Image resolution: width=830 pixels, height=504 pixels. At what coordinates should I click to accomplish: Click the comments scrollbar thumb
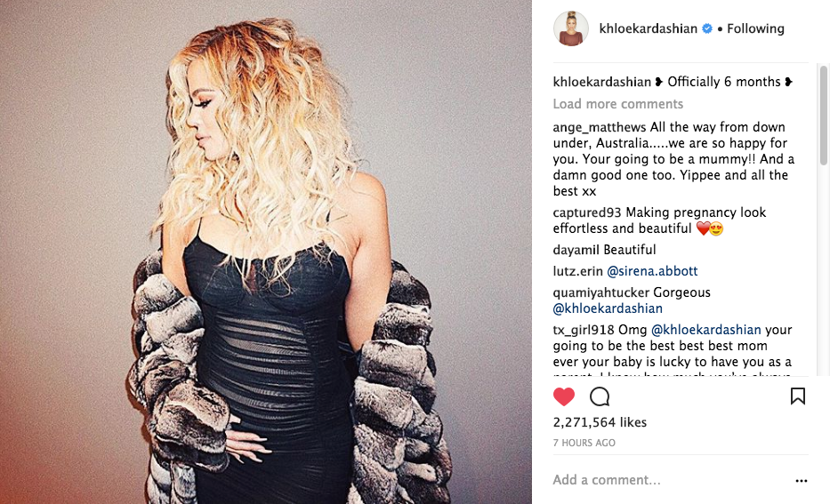click(x=823, y=116)
